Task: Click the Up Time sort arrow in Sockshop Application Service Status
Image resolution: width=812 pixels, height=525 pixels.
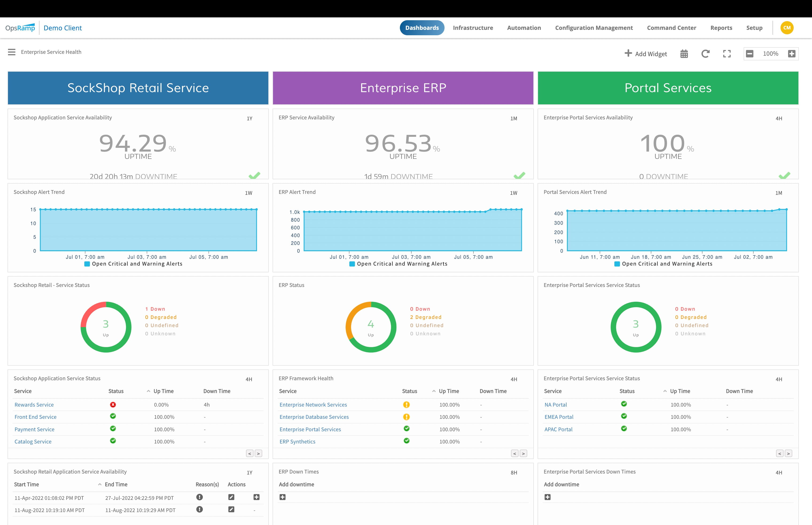Action: click(148, 391)
